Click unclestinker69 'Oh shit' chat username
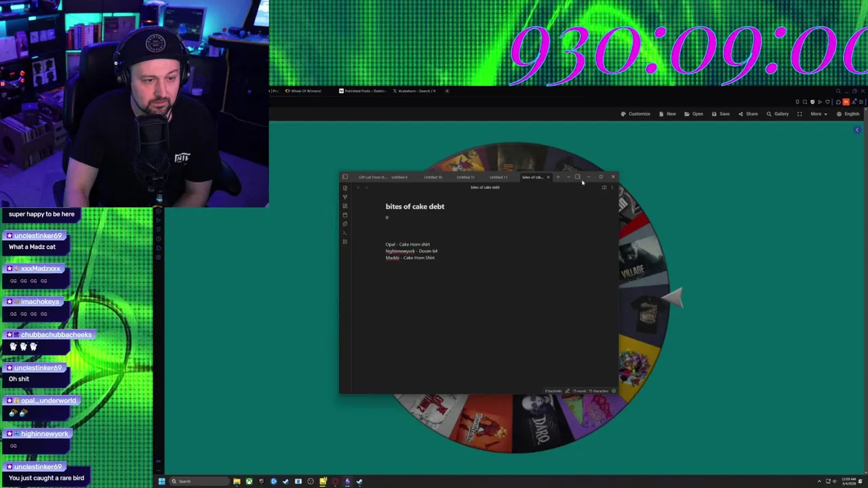 37,367
